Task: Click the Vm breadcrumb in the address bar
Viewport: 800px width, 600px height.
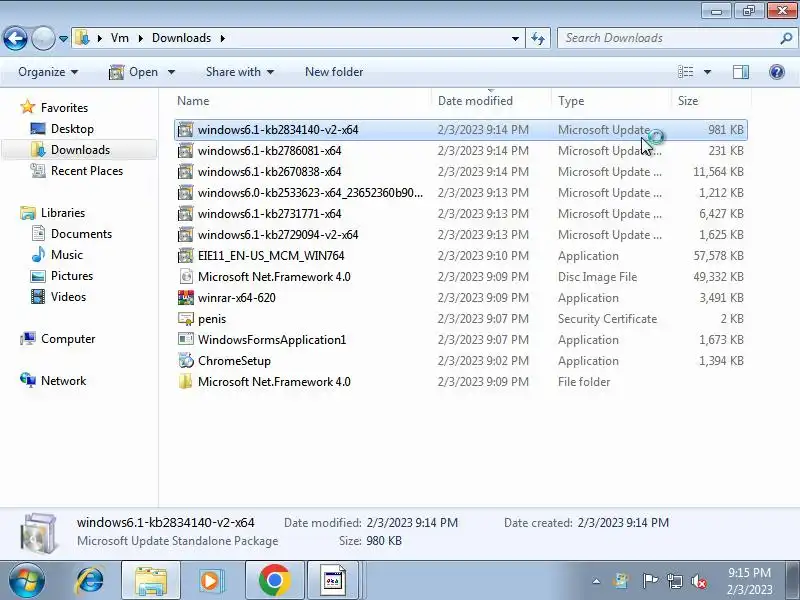Action: click(x=120, y=38)
